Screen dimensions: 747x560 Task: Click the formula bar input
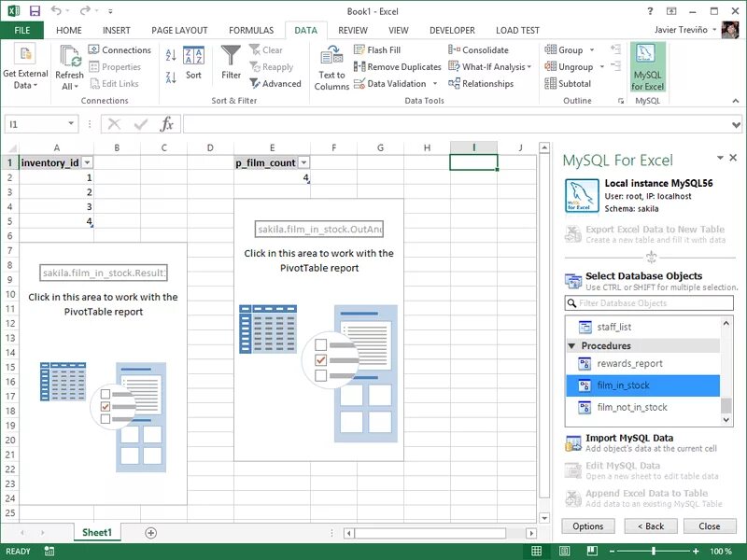(456, 125)
